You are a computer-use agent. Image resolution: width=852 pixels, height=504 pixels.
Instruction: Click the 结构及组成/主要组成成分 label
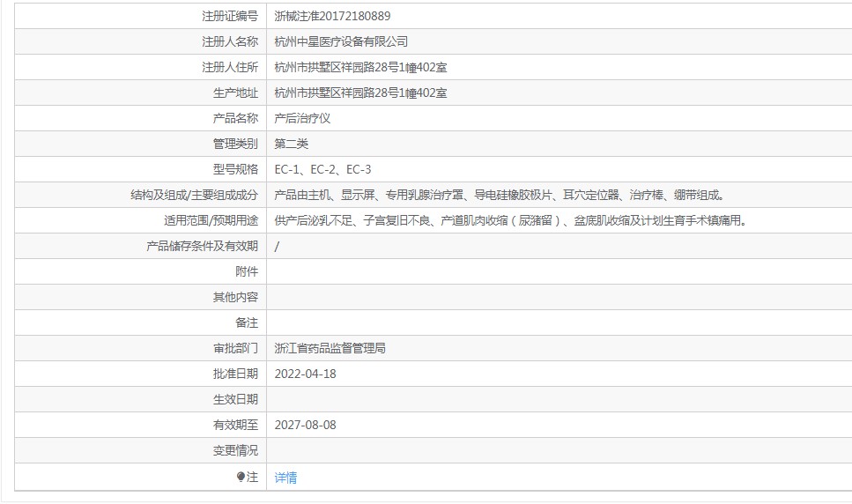[194, 195]
